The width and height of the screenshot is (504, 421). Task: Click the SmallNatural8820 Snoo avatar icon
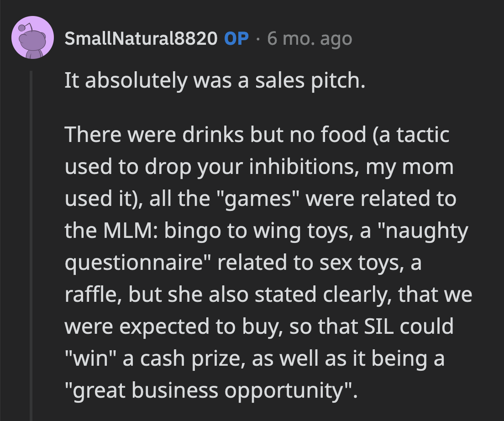pyautogui.click(x=30, y=38)
